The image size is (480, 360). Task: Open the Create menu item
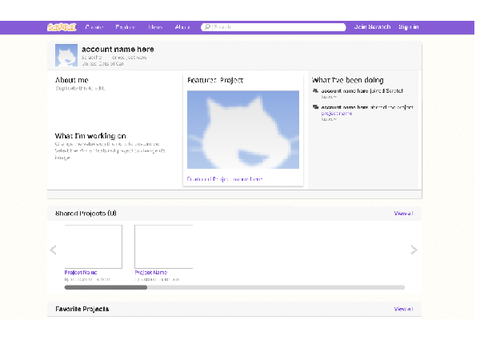click(94, 27)
